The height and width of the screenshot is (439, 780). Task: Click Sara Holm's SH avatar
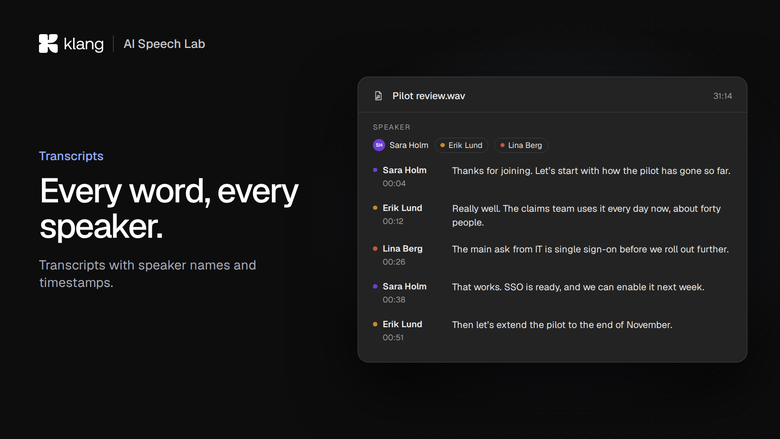click(379, 145)
